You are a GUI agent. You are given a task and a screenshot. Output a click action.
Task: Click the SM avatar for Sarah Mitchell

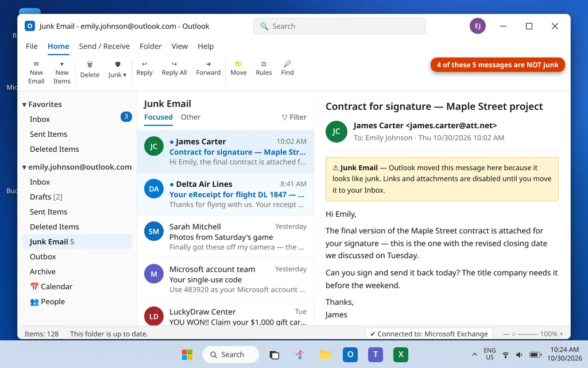click(154, 231)
